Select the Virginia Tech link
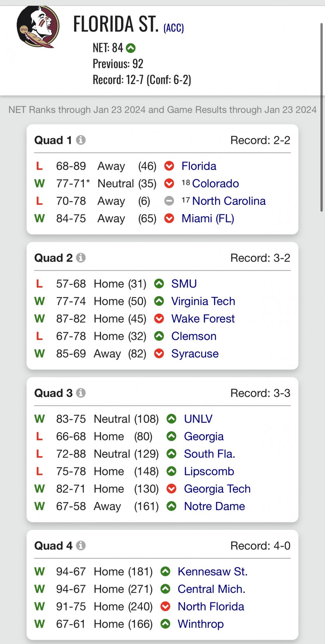 (203, 302)
